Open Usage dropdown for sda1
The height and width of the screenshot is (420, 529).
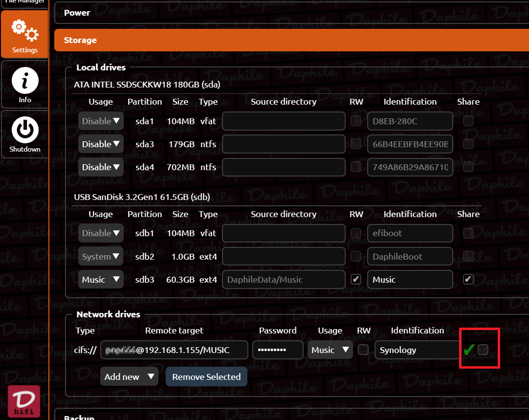101,121
